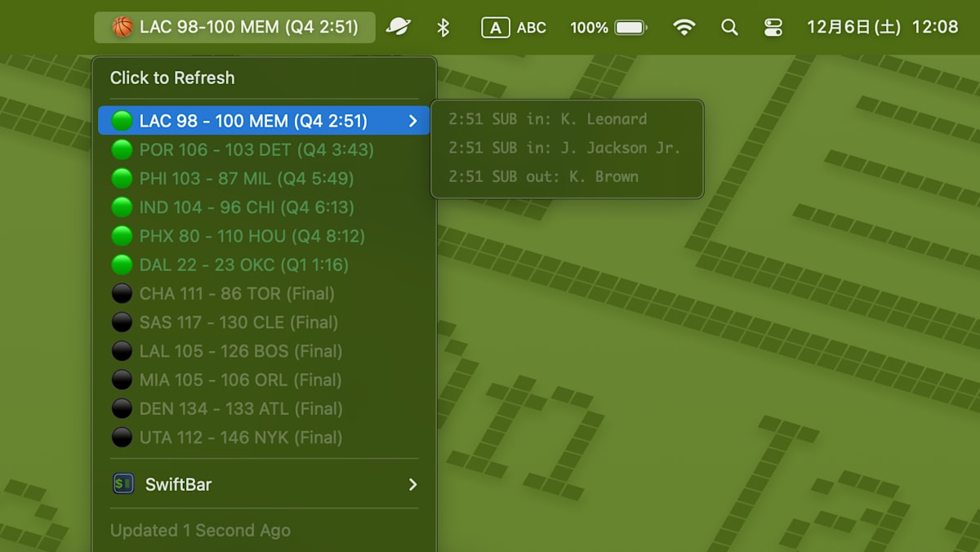Expand the LAC vs MEM submenu chevron
This screenshot has width=980, height=552.
coord(412,121)
